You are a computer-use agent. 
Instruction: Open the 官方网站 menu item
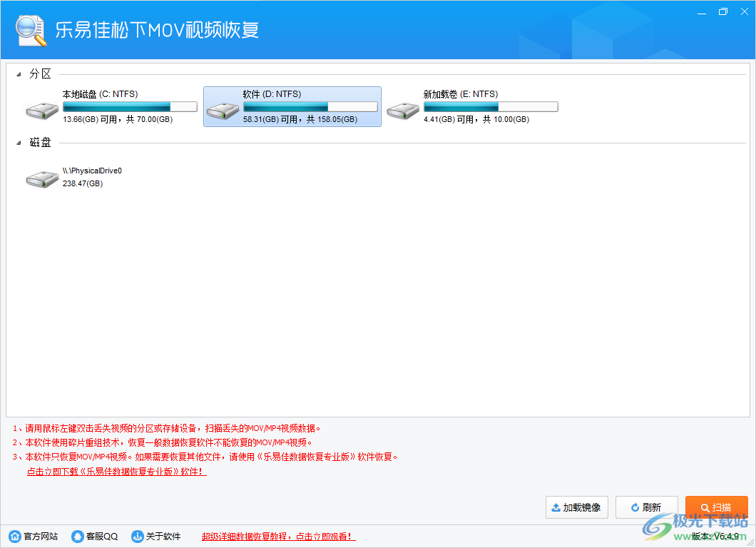[x=33, y=536]
